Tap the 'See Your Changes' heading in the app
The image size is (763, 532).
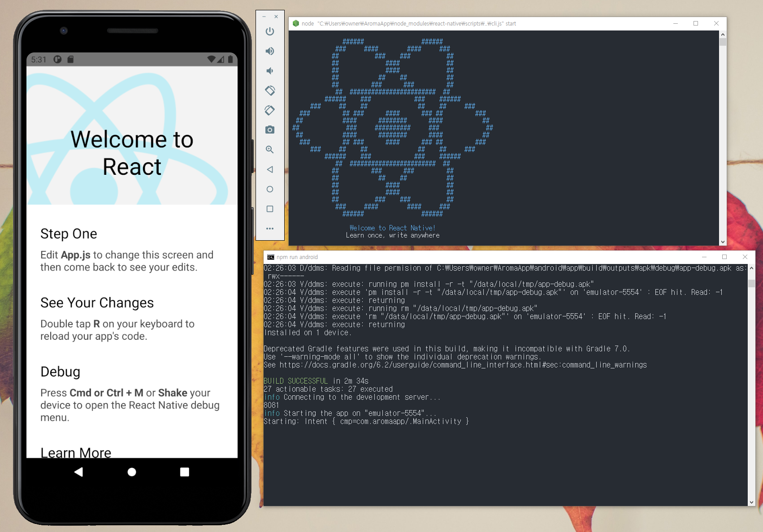[97, 303]
